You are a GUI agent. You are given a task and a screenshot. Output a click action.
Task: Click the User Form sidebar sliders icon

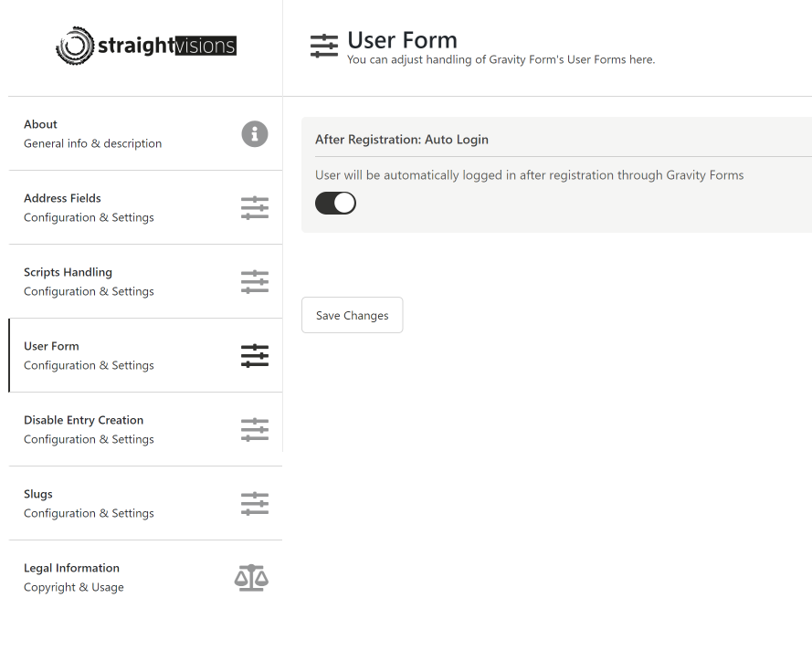click(254, 356)
